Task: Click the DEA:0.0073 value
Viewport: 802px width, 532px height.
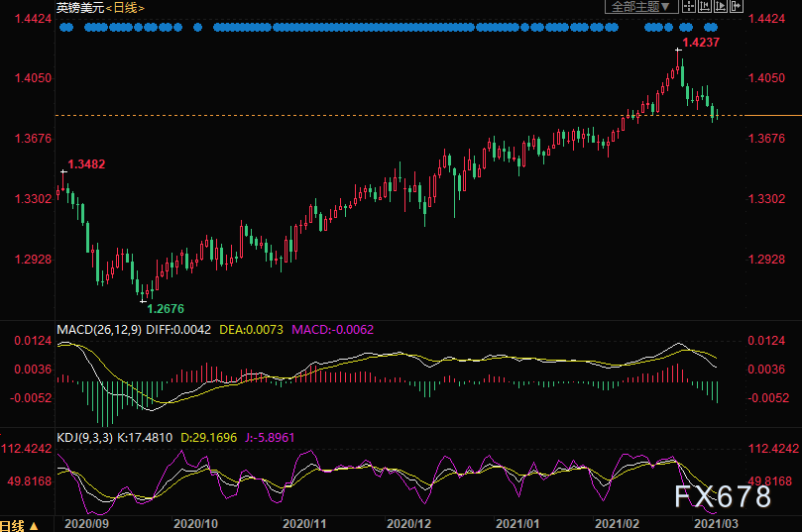Action: [251, 330]
